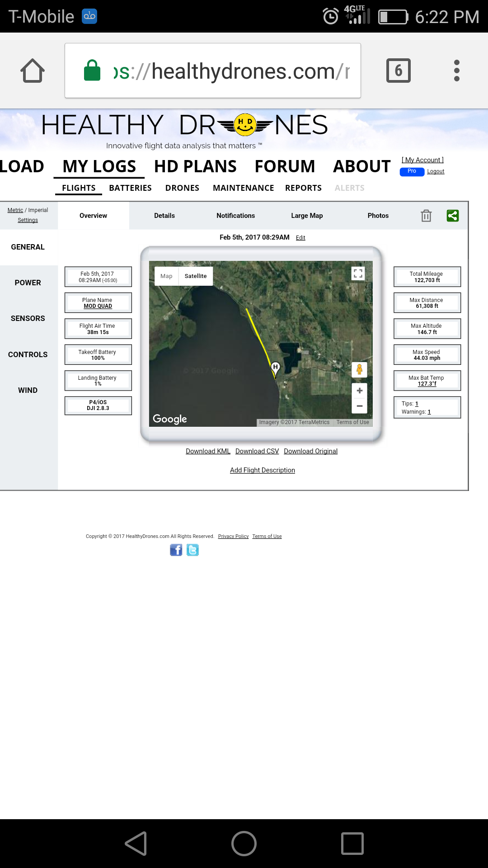Go to HD PLANS in main menu
The width and height of the screenshot is (488, 868).
(195, 166)
